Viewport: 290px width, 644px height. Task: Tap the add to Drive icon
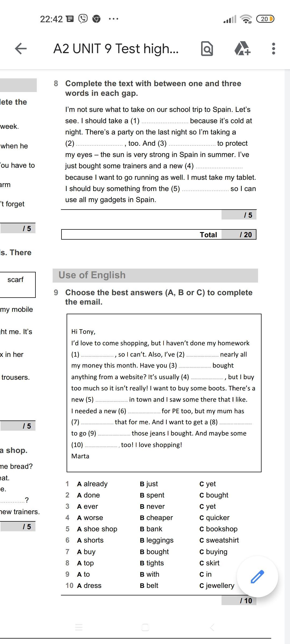[x=242, y=49]
